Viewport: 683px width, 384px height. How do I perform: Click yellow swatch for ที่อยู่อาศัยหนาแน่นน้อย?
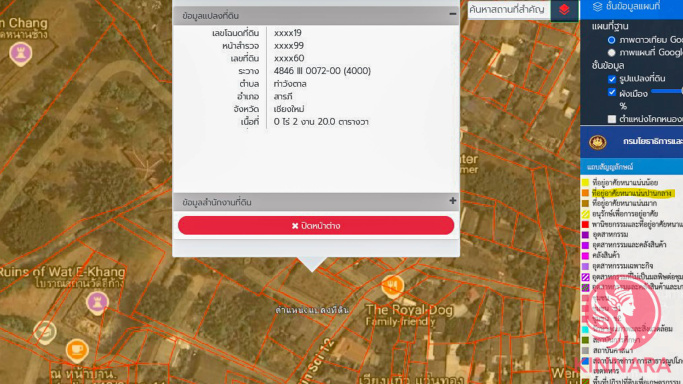pyautogui.click(x=585, y=182)
